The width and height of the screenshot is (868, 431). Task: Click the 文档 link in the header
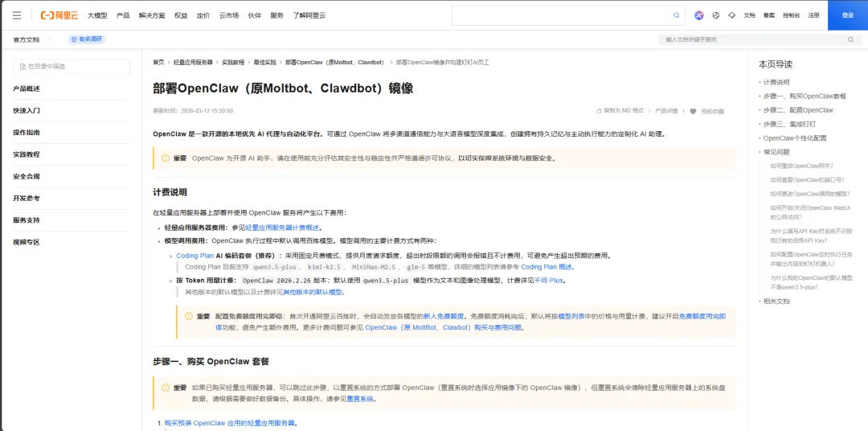[x=749, y=15]
